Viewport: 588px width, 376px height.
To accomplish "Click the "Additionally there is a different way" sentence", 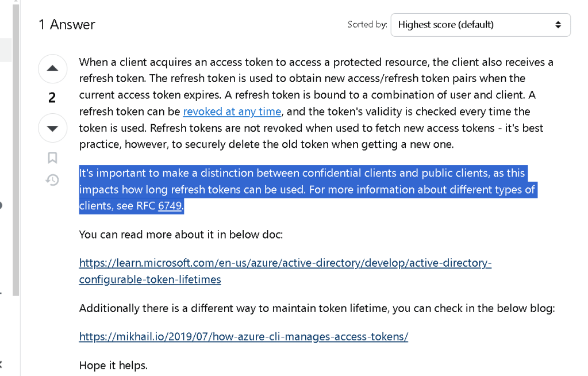I will point(317,309).
